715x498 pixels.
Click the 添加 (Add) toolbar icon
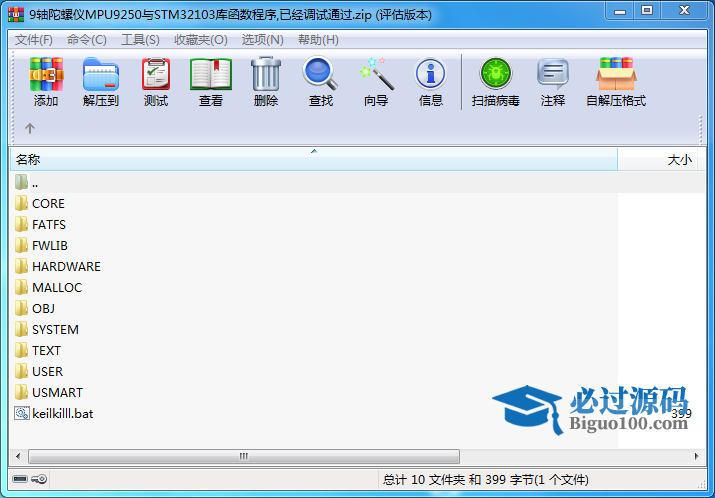(46, 74)
